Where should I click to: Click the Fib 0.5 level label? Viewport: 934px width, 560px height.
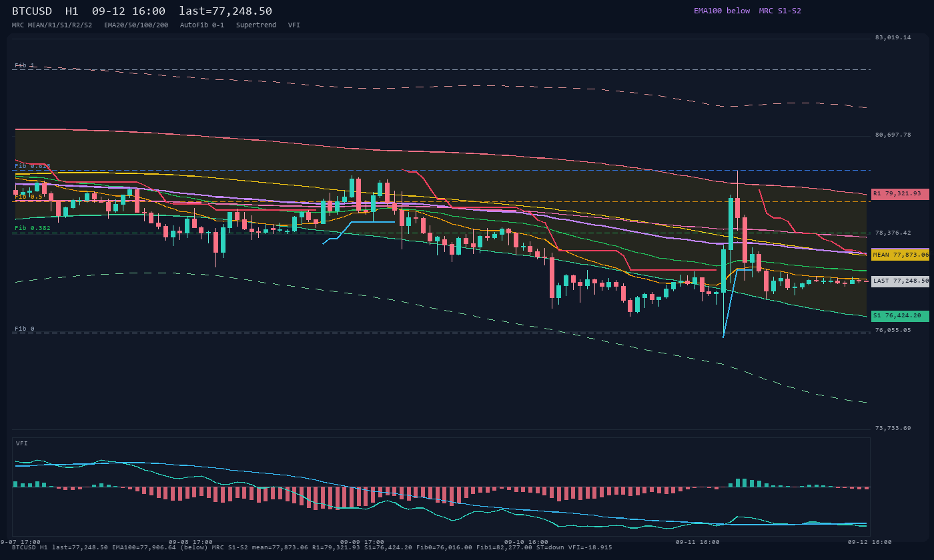click(29, 197)
